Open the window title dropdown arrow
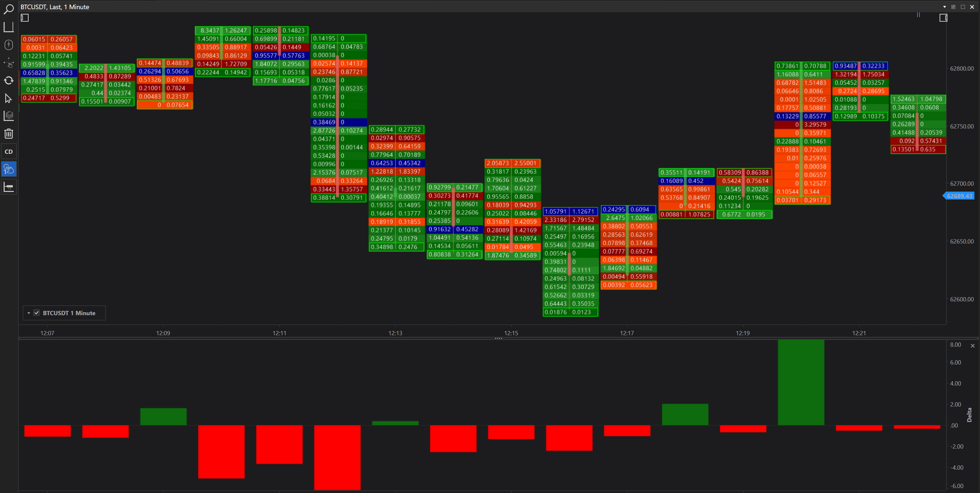This screenshot has width=980, height=493. click(944, 7)
